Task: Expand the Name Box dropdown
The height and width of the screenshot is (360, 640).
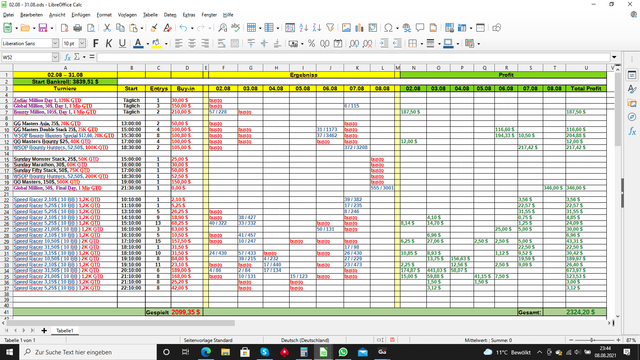Action: (55, 57)
